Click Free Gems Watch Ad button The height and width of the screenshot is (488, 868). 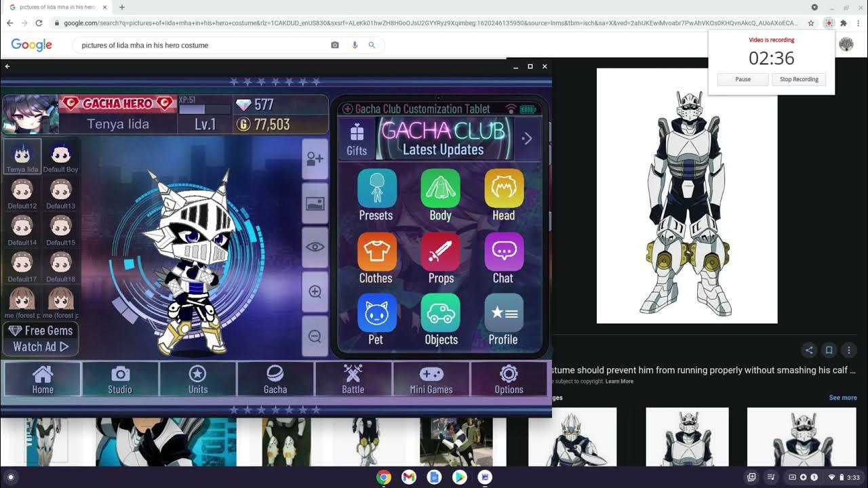pyautogui.click(x=41, y=338)
